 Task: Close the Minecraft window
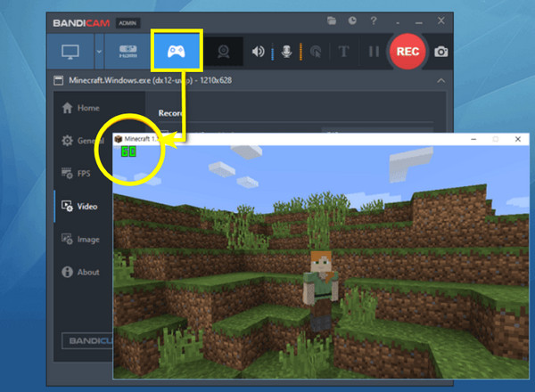[517, 139]
